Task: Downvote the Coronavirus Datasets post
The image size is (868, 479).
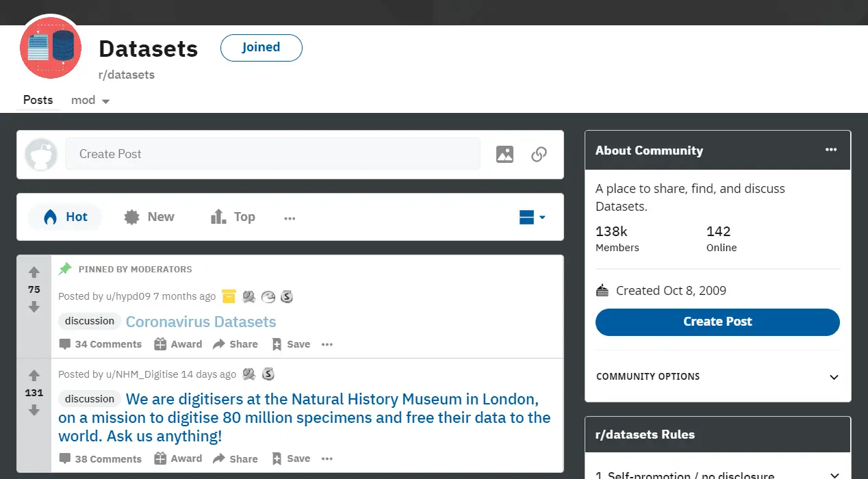Action: tap(34, 307)
